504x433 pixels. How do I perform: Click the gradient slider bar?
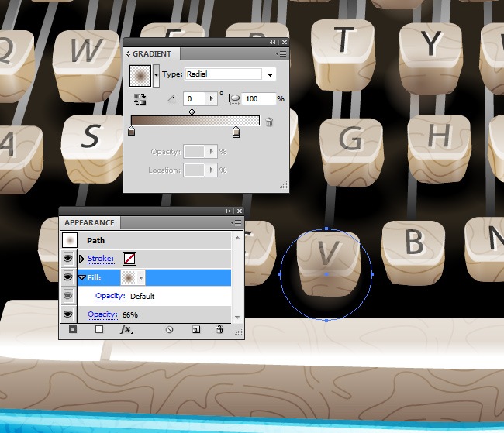[195, 121]
